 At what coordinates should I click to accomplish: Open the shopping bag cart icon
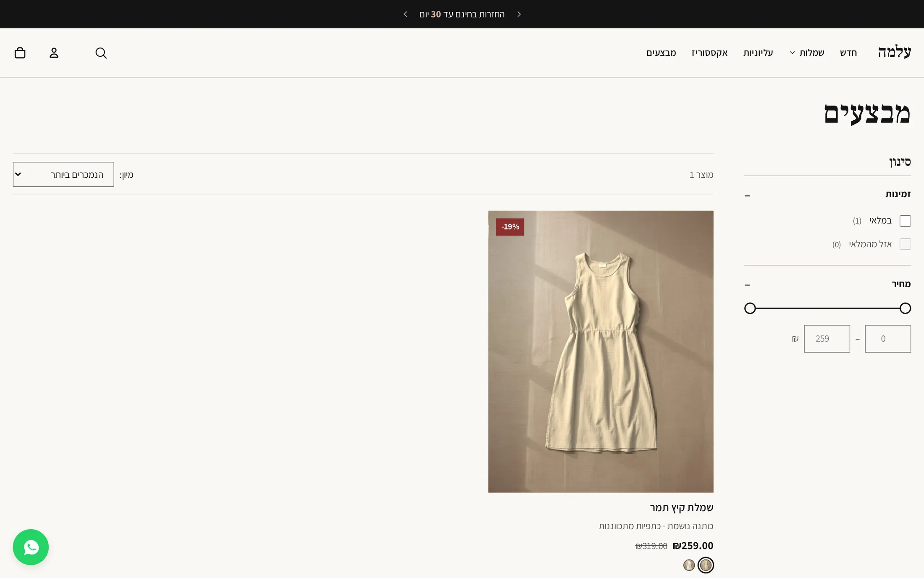(x=20, y=53)
